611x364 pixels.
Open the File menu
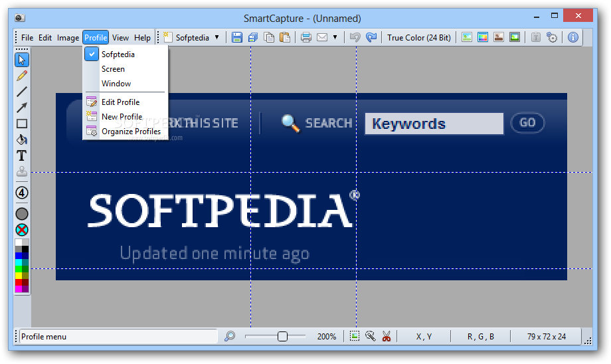pos(27,37)
